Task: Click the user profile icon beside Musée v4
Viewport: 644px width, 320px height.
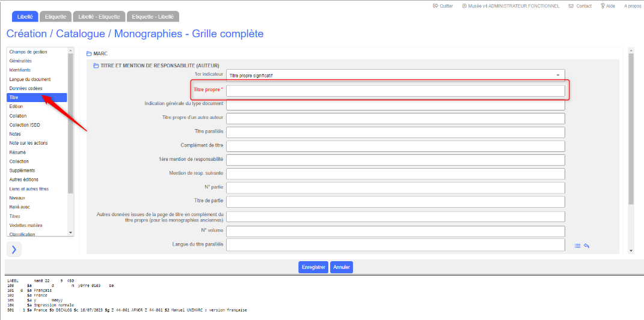Action: pyautogui.click(x=464, y=6)
